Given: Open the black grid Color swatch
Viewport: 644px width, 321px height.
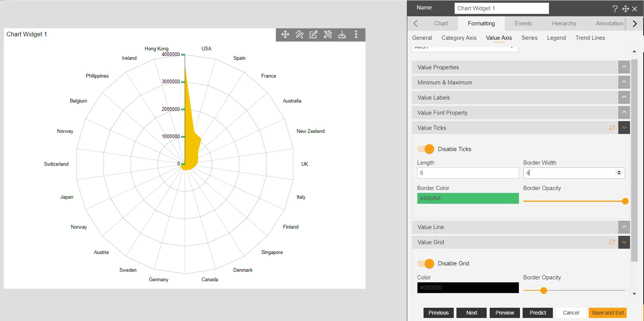Looking at the screenshot, I should pyautogui.click(x=468, y=288).
